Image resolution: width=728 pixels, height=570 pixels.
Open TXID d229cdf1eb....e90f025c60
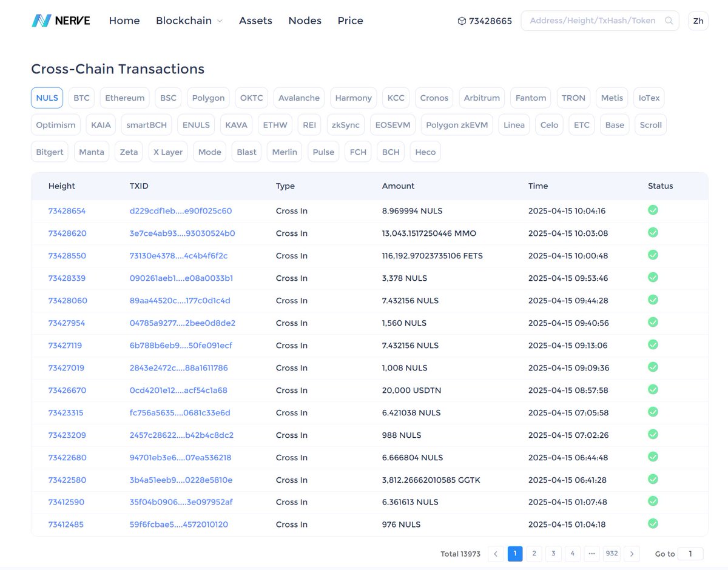click(181, 211)
